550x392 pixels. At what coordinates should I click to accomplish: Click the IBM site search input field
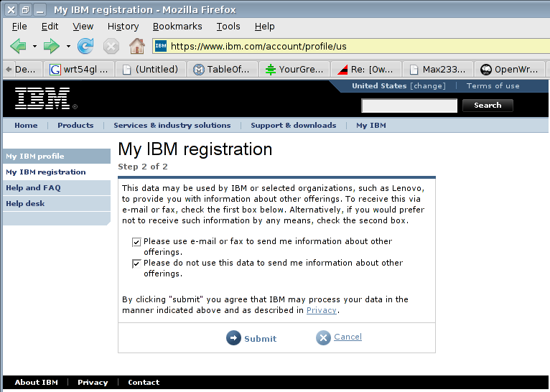tap(409, 106)
